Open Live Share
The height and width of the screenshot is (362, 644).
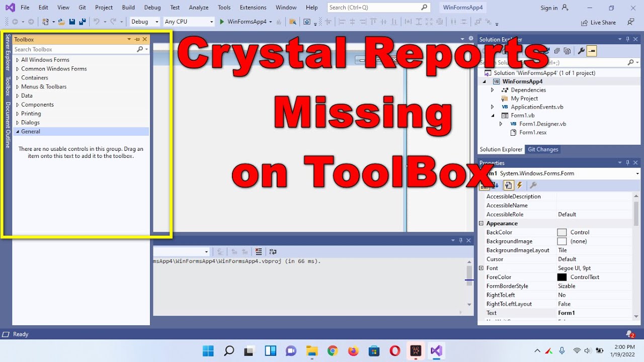tap(598, 23)
